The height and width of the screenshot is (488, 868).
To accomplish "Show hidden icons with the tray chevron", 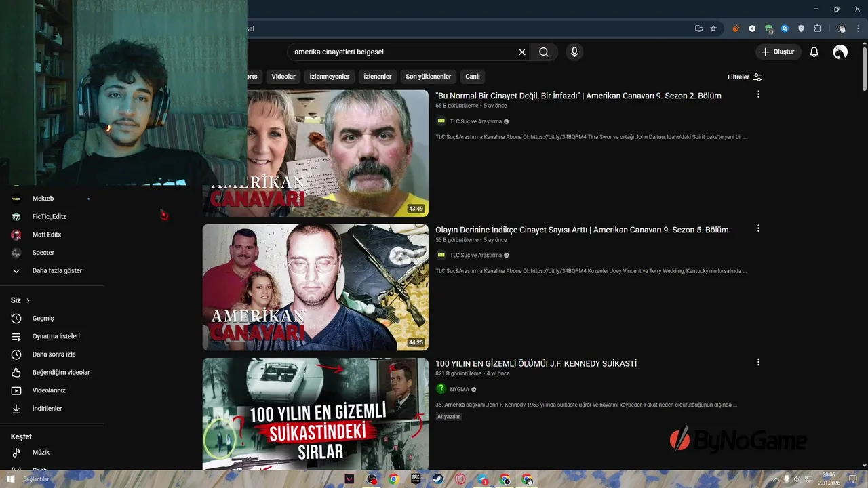I will coord(776,479).
